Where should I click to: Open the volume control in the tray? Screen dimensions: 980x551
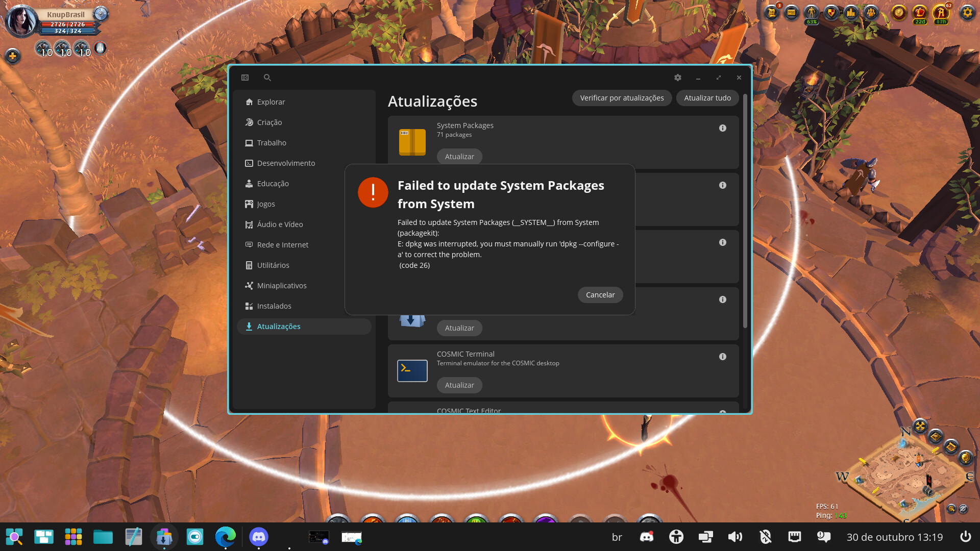pyautogui.click(x=736, y=537)
